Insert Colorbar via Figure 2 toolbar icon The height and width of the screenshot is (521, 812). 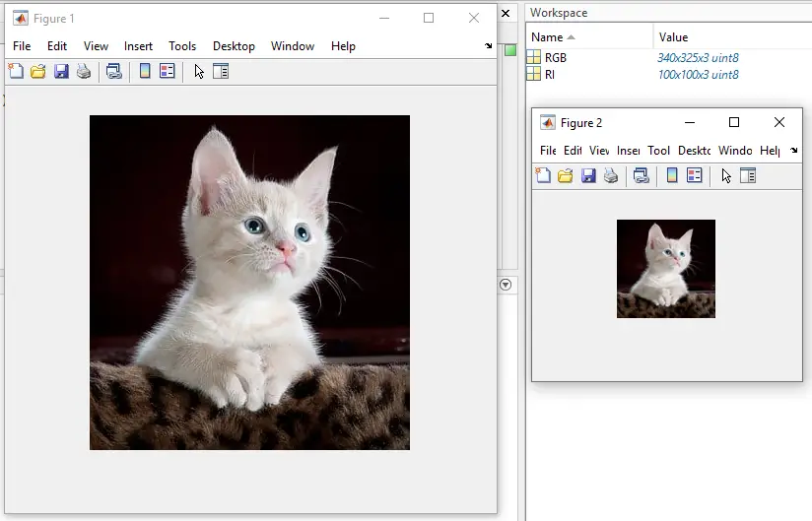click(672, 176)
